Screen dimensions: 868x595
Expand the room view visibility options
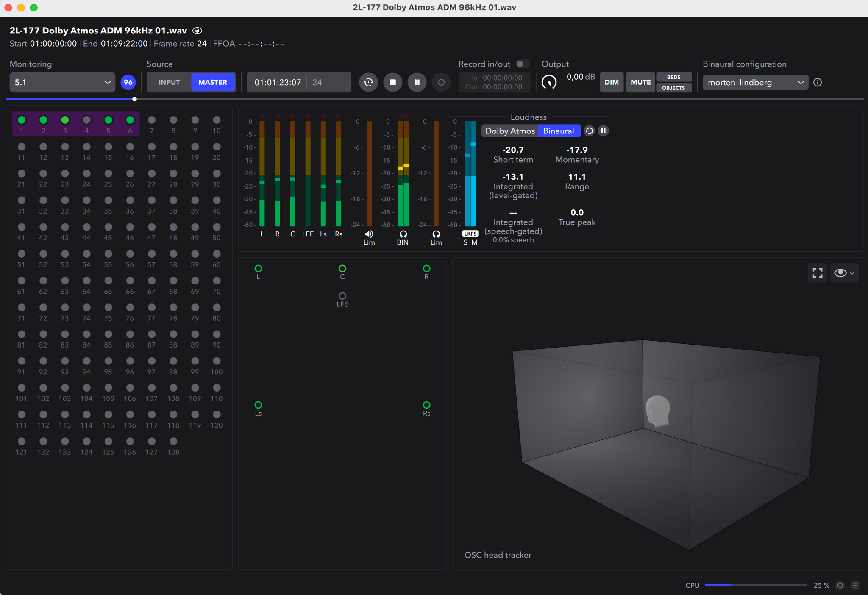pos(844,273)
